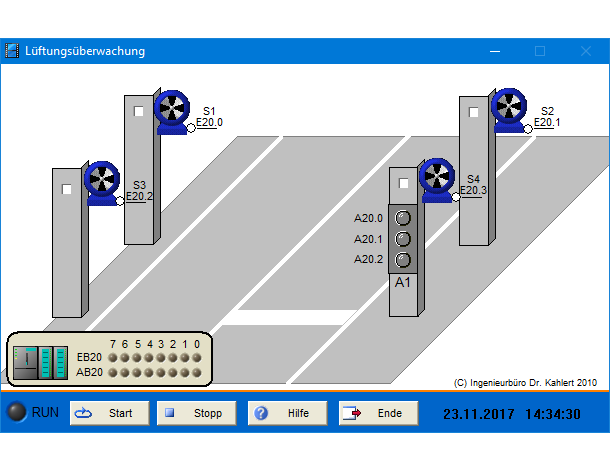Click the Start button

pos(110,413)
